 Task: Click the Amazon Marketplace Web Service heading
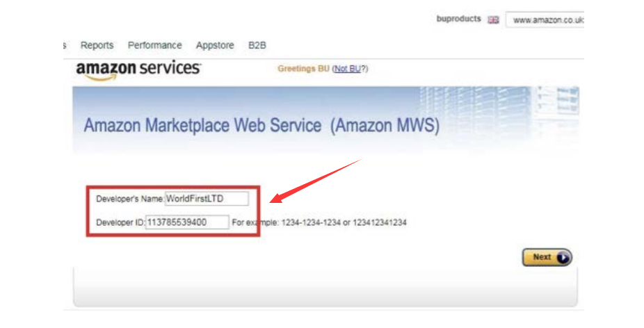pos(261,125)
